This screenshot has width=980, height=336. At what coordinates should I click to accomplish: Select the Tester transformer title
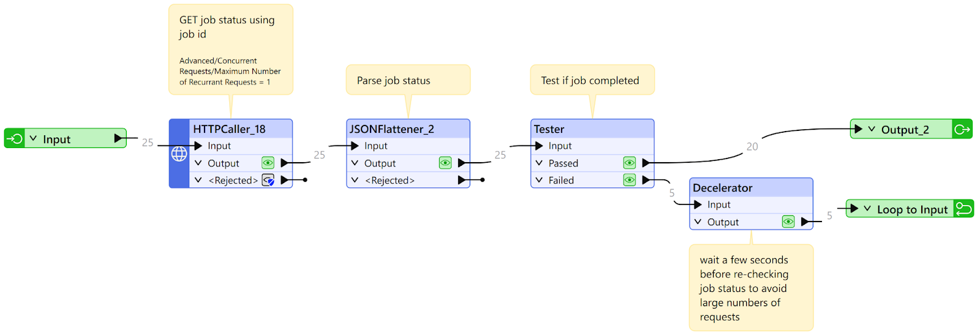tap(549, 129)
